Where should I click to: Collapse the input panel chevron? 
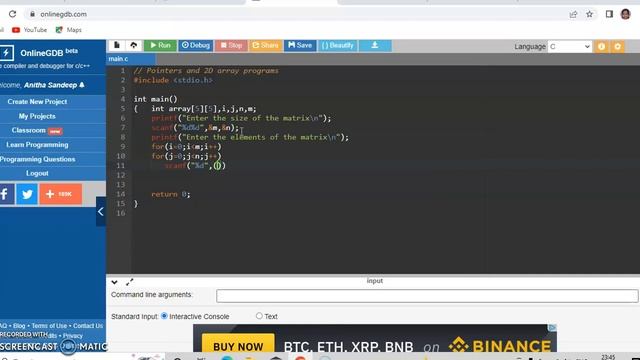pyautogui.click(x=114, y=282)
